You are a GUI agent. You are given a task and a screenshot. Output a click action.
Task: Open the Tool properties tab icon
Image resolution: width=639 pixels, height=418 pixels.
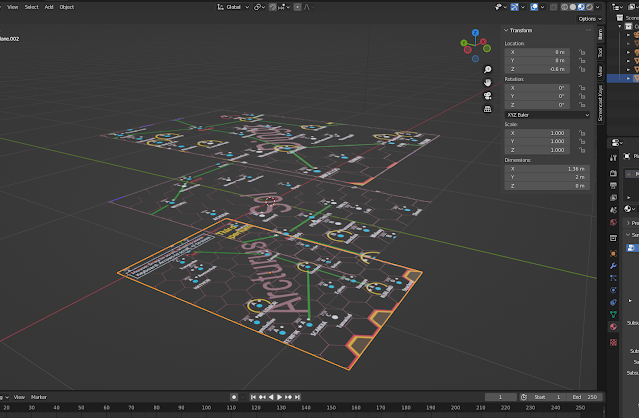[x=613, y=158]
